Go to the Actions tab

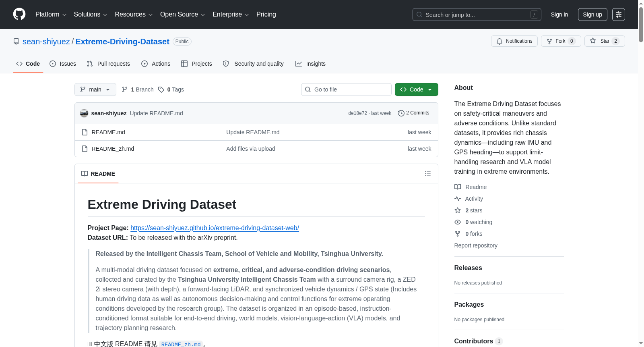[x=156, y=64]
